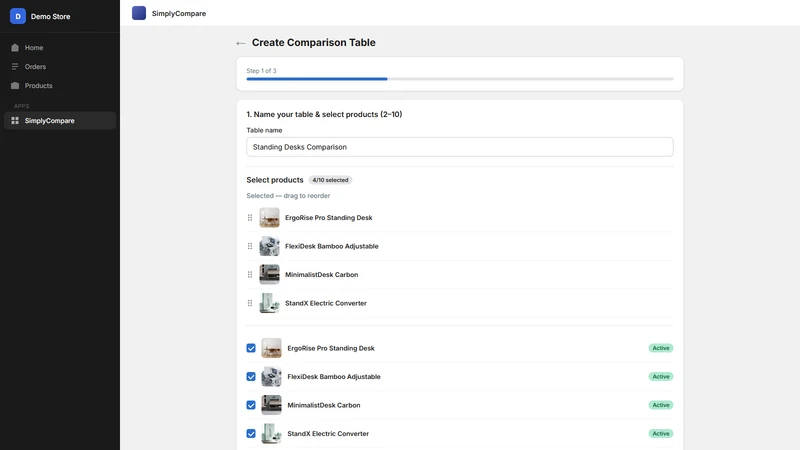The height and width of the screenshot is (450, 800).
Task: Click the Demo Store 'D' logo icon
Action: 18,16
